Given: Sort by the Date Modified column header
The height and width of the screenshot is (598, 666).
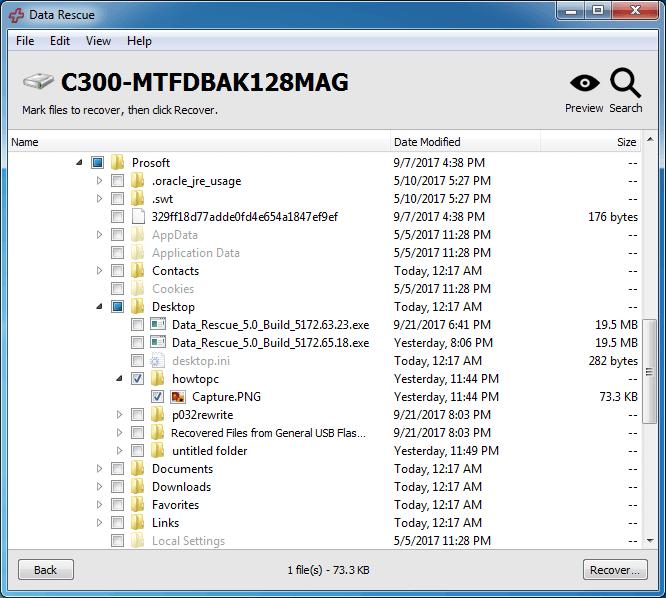Looking at the screenshot, I should 466,142.
